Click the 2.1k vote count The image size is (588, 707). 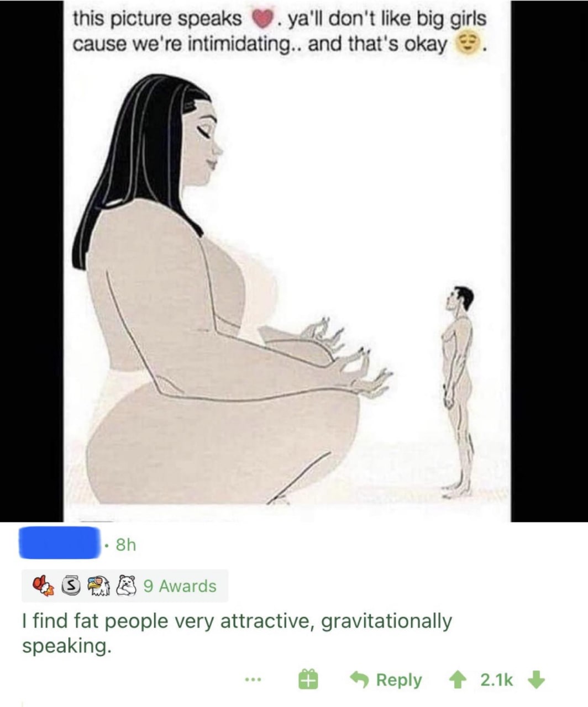tap(496, 680)
